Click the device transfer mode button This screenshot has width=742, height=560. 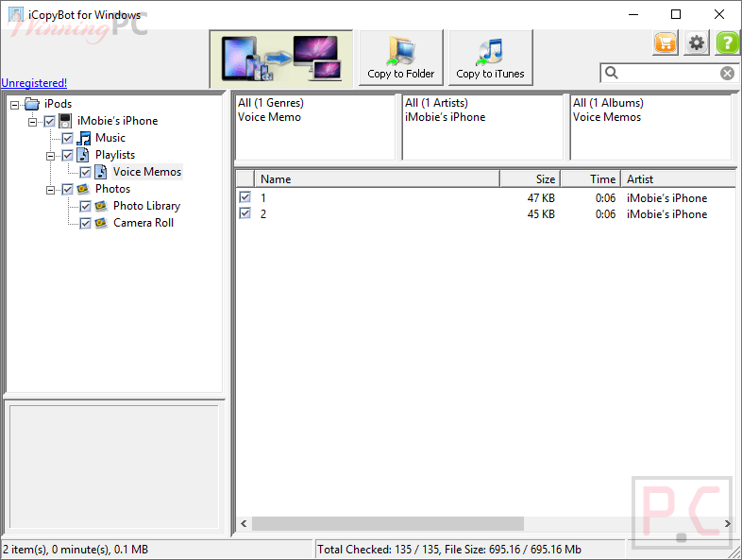281,59
